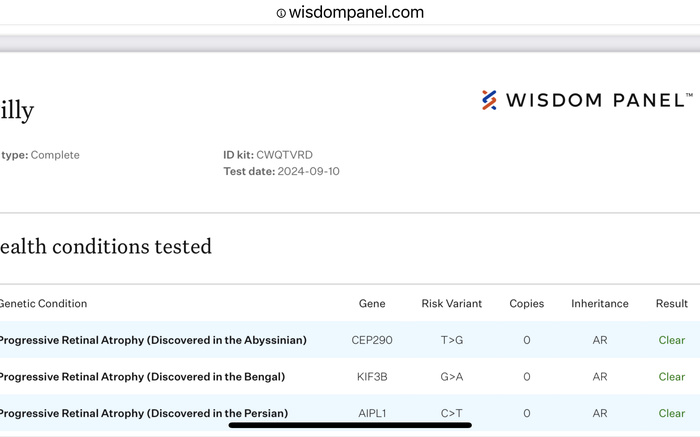Click the T>G risk variant cell

(452, 340)
